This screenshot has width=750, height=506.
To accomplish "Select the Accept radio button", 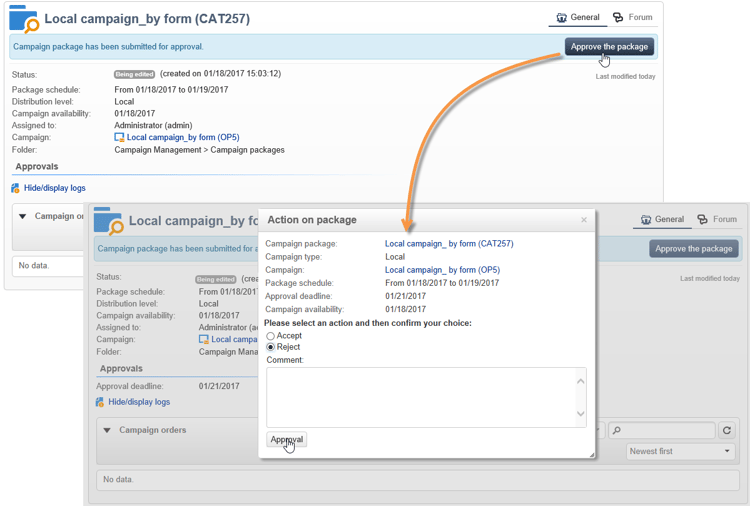I will pos(270,336).
